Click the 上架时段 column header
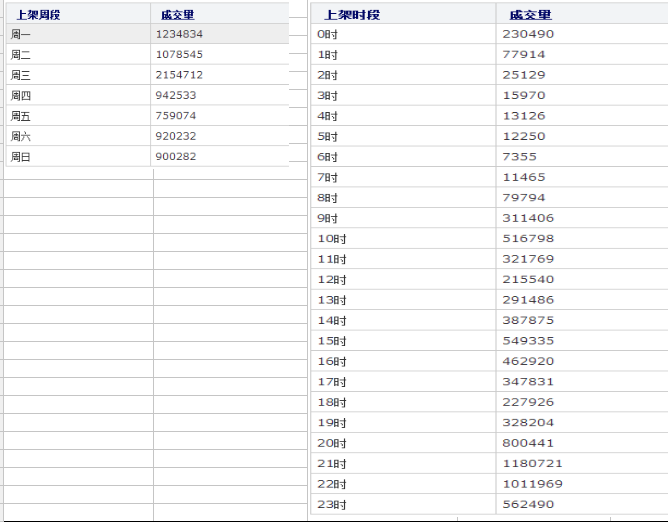Screen dimensions: 668x522 click(346, 15)
